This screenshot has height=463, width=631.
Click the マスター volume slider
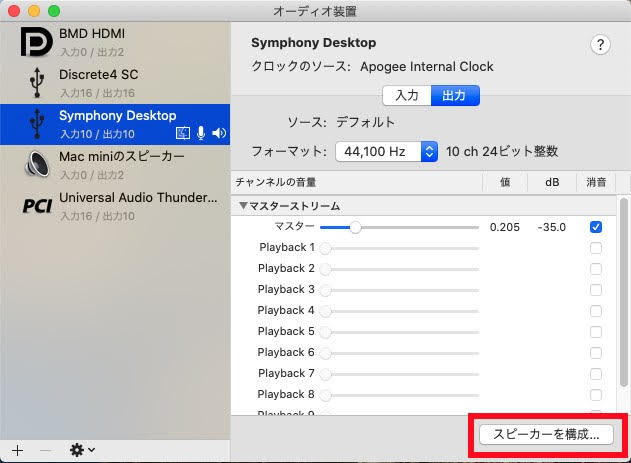click(399, 228)
